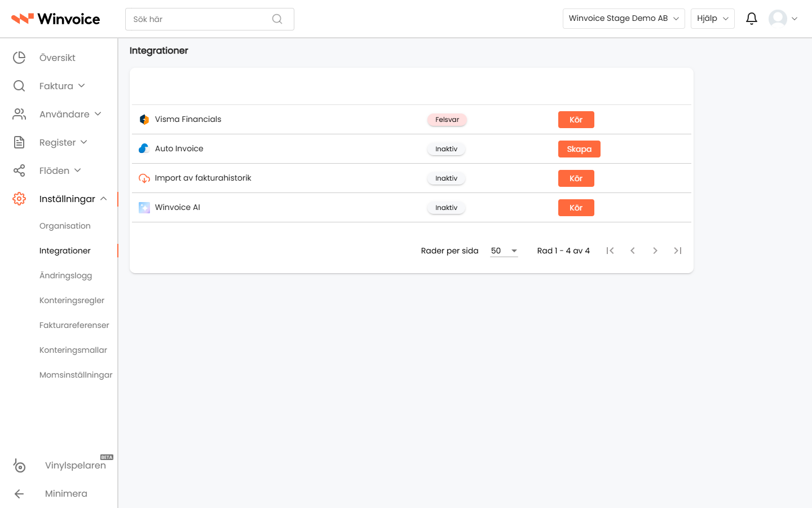Image resolution: width=812 pixels, height=508 pixels.
Task: Go to previous page of table
Action: [x=633, y=251]
